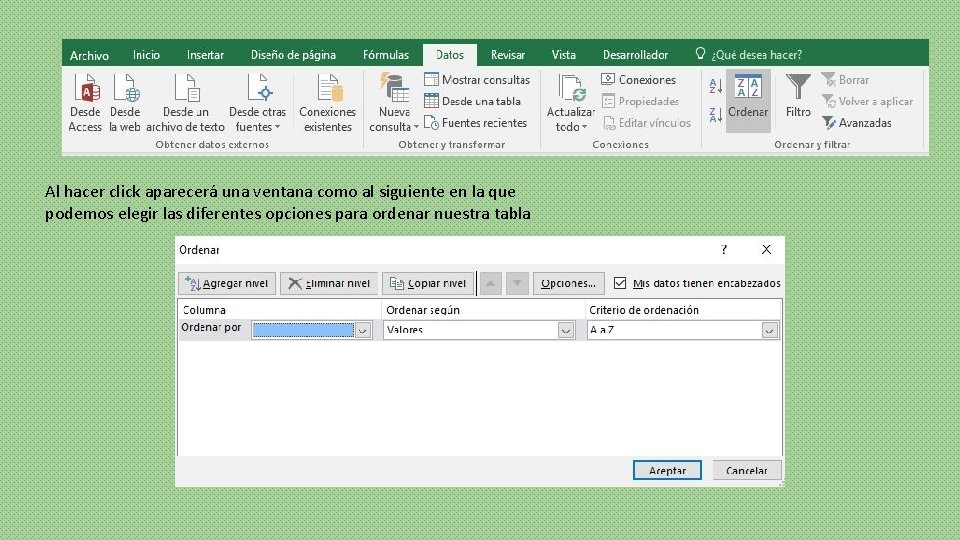Toggle the Filtro funnel icon
Image resolution: width=960 pixels, height=540 pixels.
click(x=798, y=97)
